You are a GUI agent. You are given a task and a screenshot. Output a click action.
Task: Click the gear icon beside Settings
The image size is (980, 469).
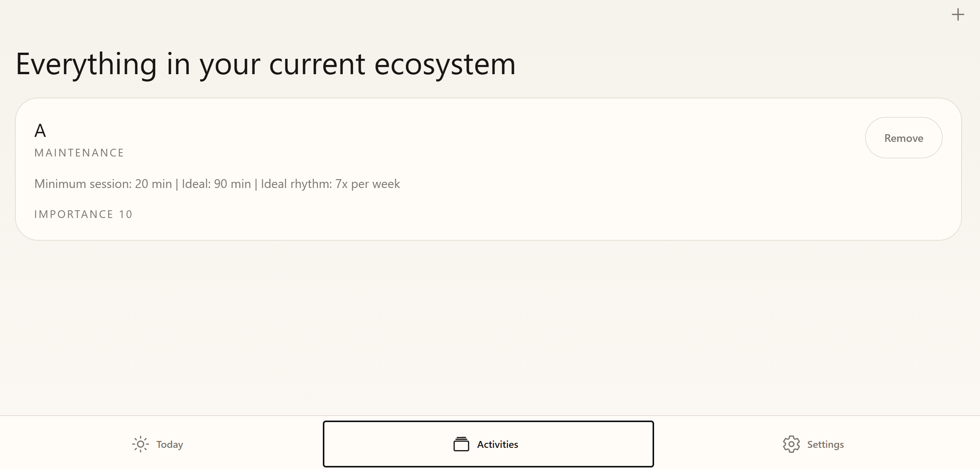click(791, 444)
